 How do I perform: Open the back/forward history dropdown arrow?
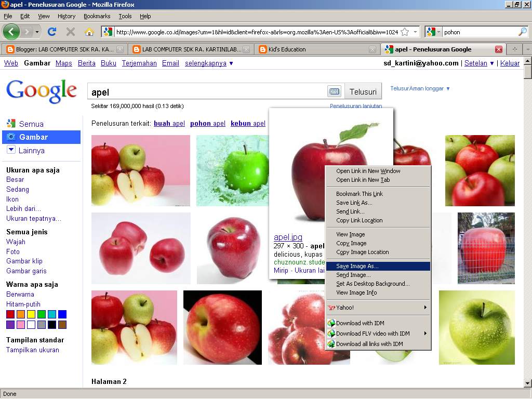(37, 32)
